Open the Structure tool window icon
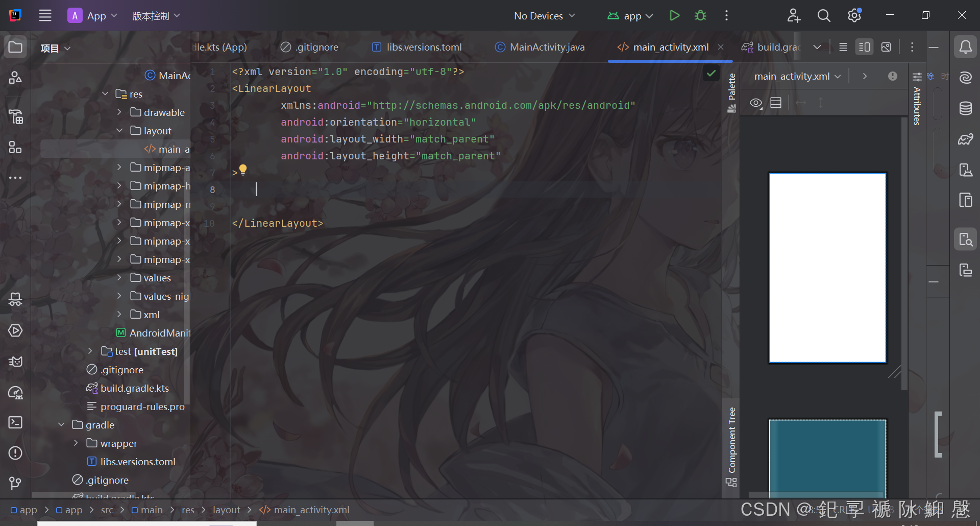Screen dimensions: 980x526 click(x=15, y=148)
